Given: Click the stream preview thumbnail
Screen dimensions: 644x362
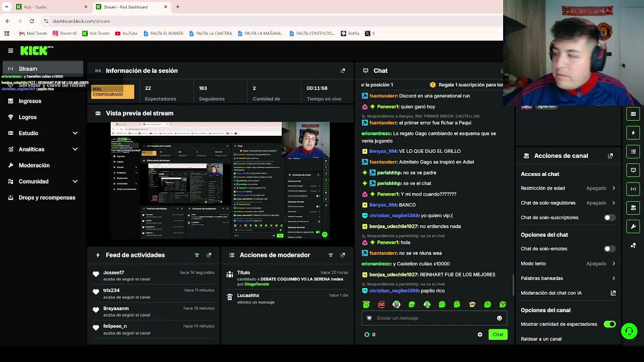Looking at the screenshot, I should click(x=220, y=181).
